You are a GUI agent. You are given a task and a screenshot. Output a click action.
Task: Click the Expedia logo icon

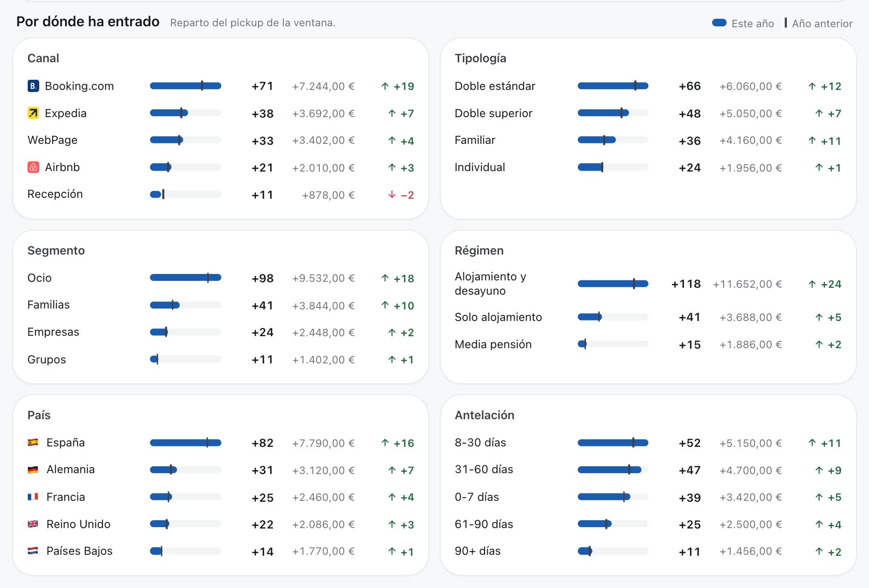pos(33,113)
